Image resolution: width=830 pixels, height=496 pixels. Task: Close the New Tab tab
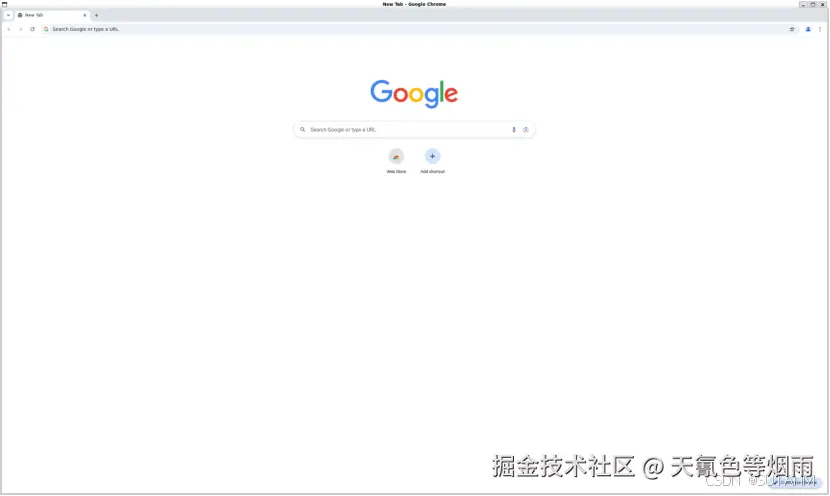[85, 15]
